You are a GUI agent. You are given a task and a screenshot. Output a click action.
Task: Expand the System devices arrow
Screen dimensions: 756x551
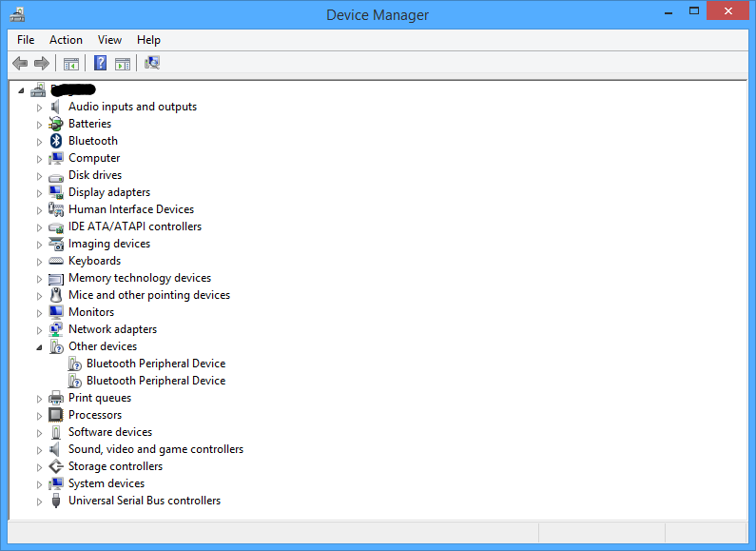(x=39, y=484)
